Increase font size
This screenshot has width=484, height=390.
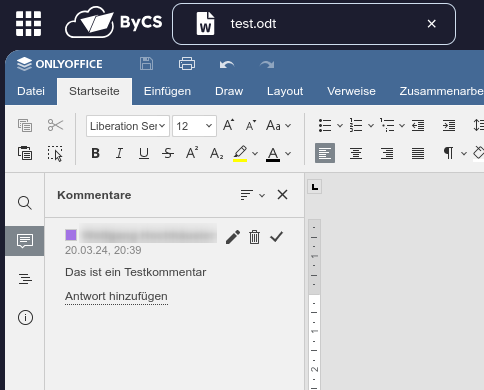pos(228,125)
